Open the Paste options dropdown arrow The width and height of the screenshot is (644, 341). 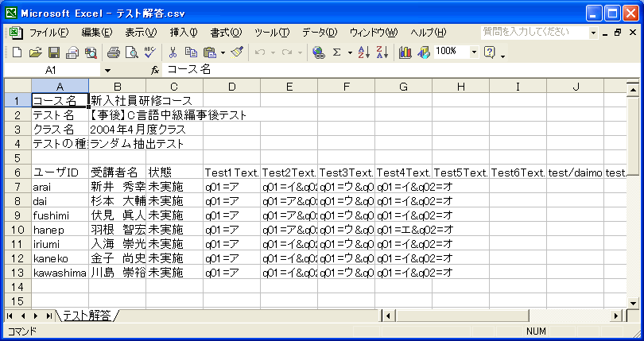click(223, 52)
